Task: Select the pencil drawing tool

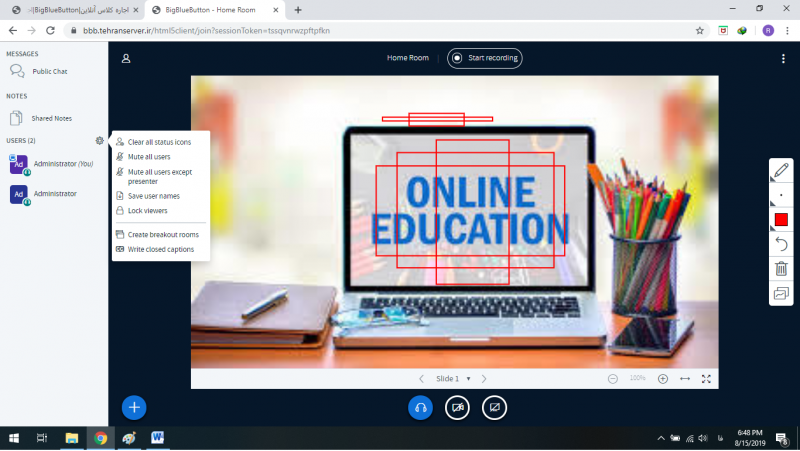Action: tap(781, 170)
